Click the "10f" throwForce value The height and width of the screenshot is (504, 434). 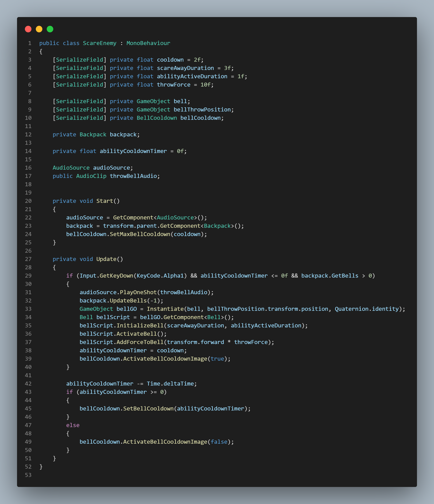205,85
